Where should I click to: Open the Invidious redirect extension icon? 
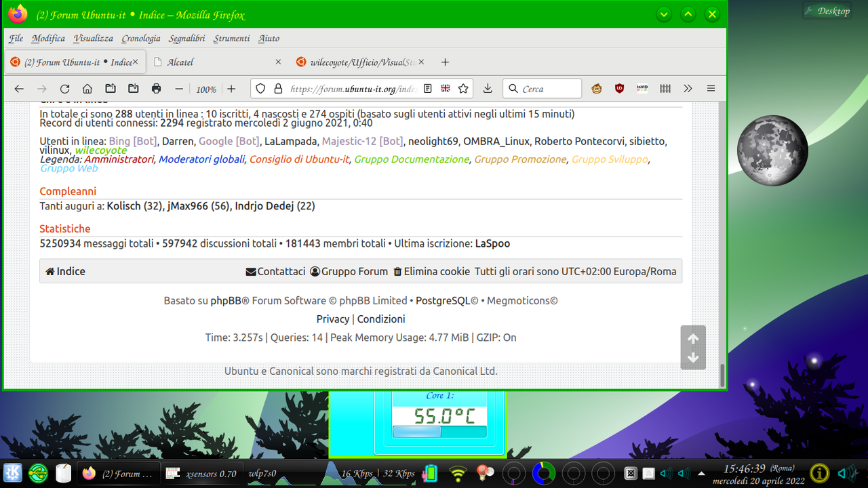coord(642,89)
